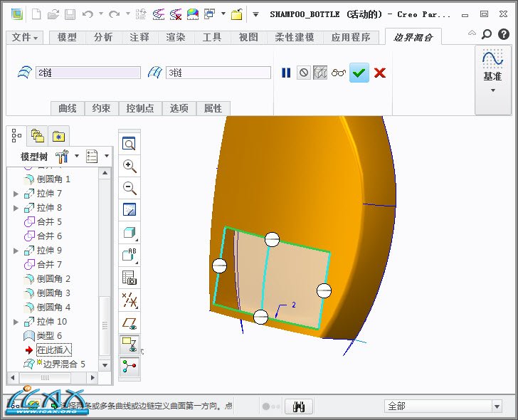
Task: Expand the 拉伸 10 tree node
Action: point(16,322)
